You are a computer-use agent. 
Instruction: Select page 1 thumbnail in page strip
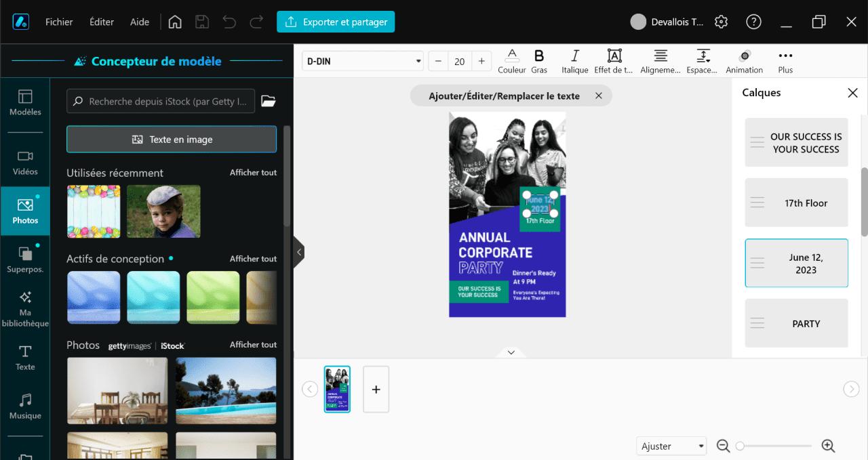tap(337, 389)
